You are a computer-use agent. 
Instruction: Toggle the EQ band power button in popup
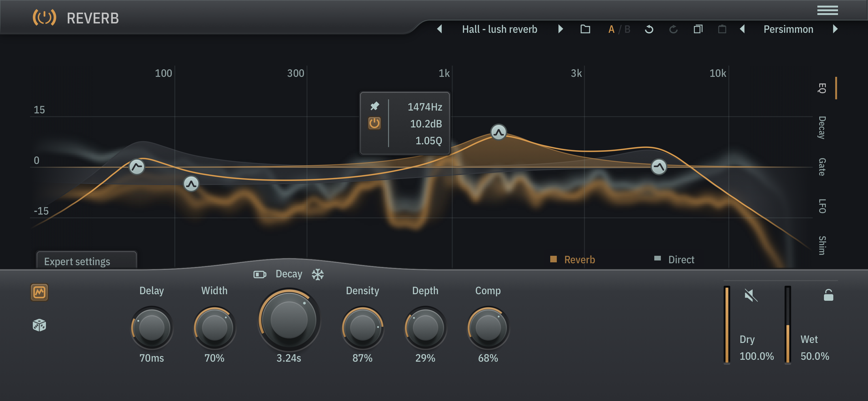pyautogui.click(x=374, y=123)
